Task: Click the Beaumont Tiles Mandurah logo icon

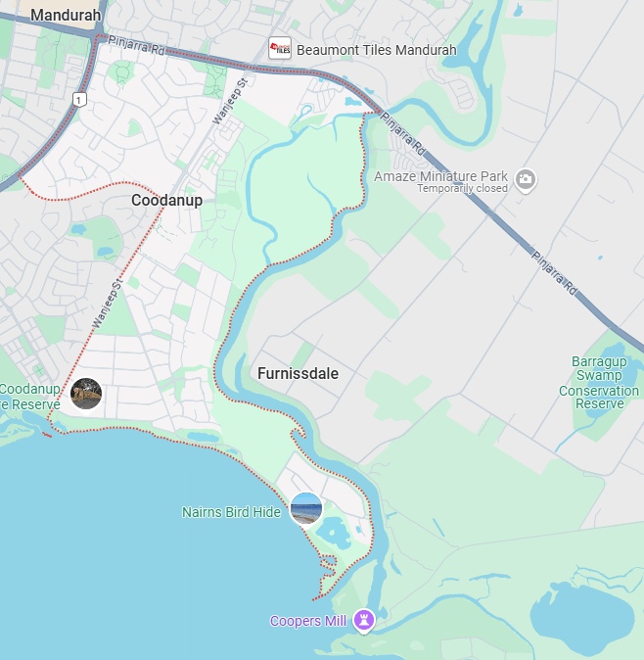Action: coord(280,48)
